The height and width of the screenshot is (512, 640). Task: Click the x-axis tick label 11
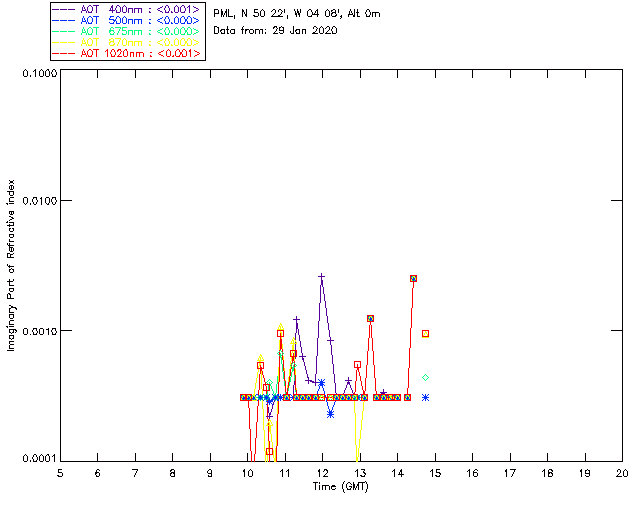click(x=285, y=474)
